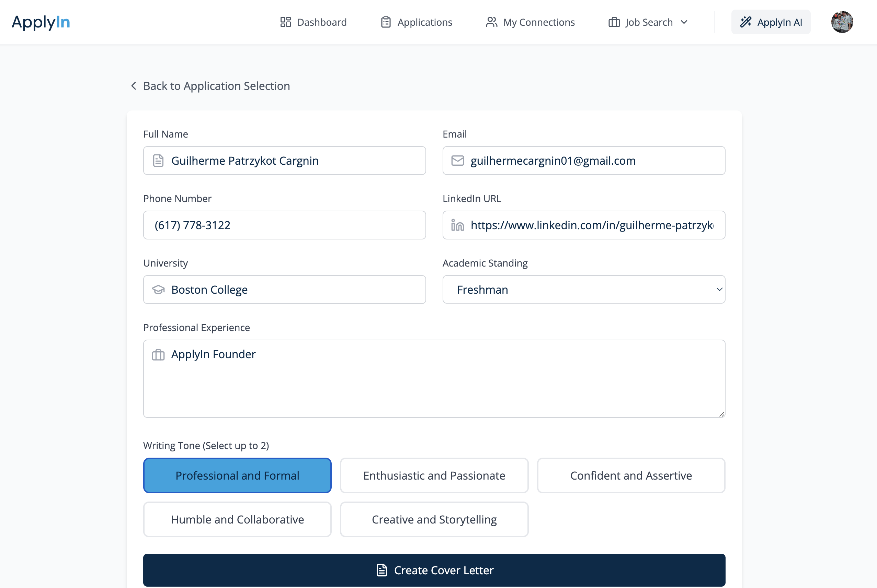Screen dimensions: 877x588
Task: Click the Dashboard grid icon
Action: click(286, 22)
